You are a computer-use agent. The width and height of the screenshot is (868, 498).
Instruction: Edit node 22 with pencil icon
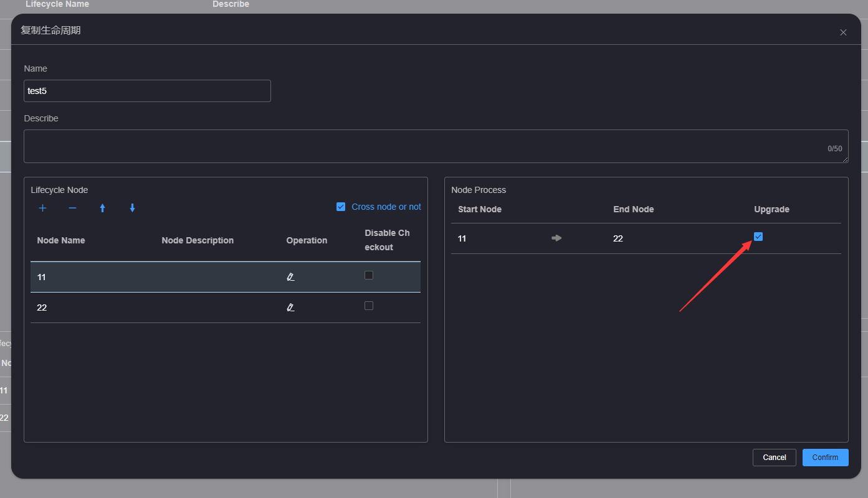click(x=290, y=308)
